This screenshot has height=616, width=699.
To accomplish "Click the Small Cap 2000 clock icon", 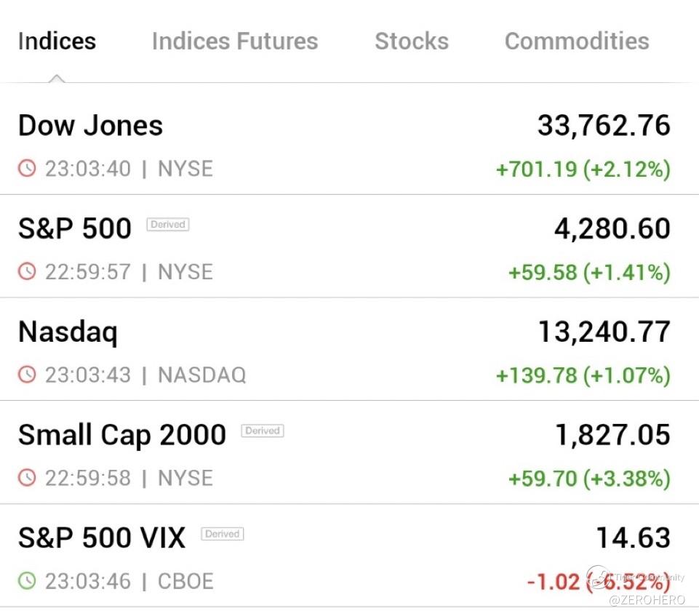I will pyautogui.click(x=27, y=479).
